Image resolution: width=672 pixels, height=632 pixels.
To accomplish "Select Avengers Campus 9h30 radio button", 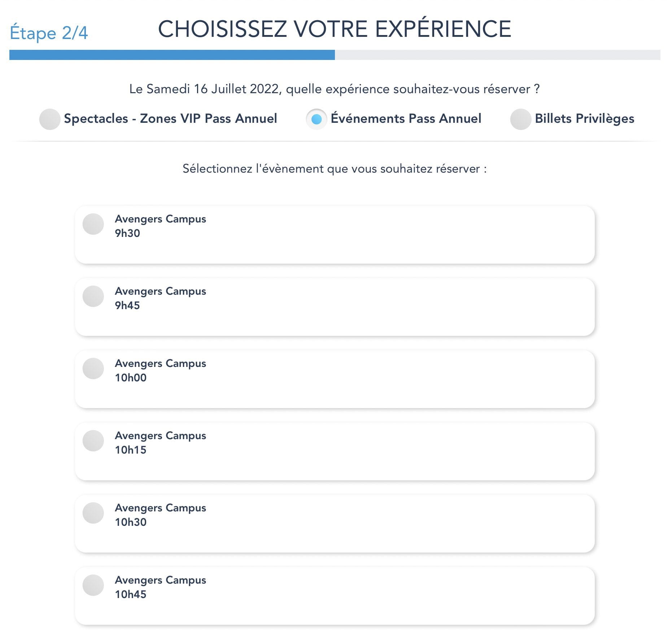I will [93, 224].
